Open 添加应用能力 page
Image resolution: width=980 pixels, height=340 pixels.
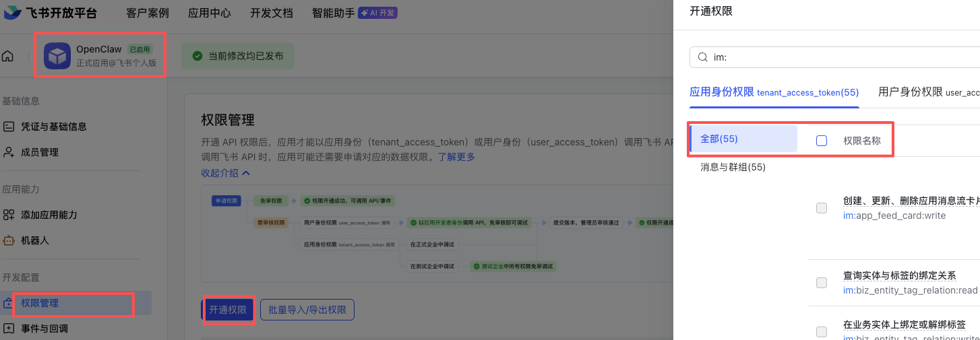click(49, 215)
